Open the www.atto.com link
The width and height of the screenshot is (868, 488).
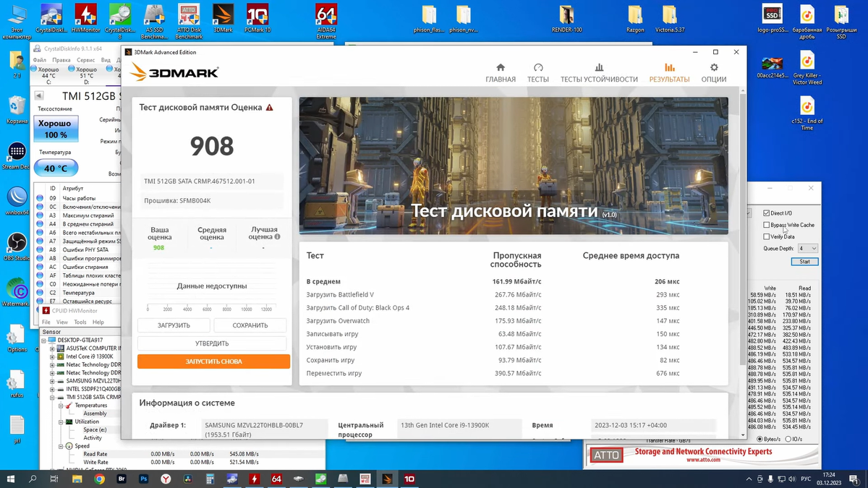click(702, 460)
